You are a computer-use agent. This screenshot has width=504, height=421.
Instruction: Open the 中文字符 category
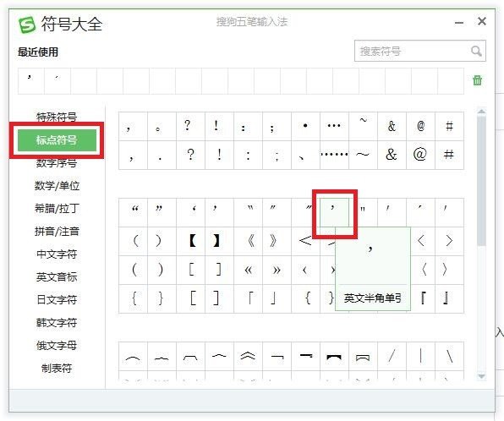point(57,254)
